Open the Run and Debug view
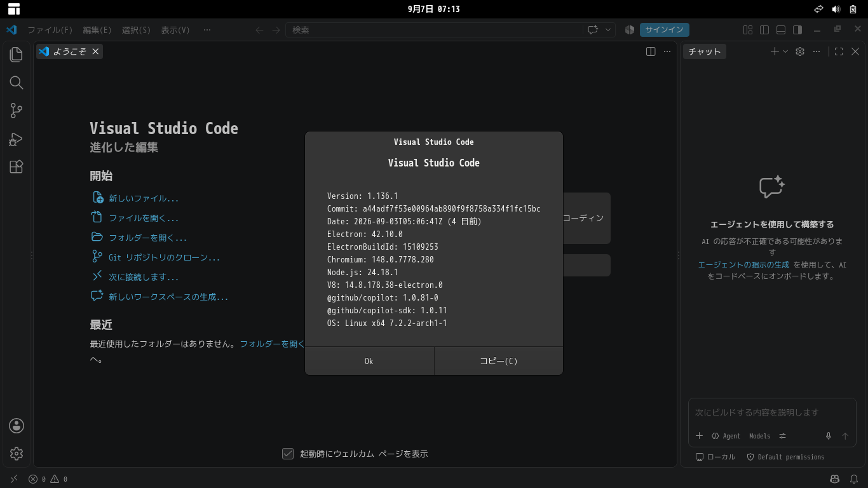868x488 pixels. [17, 139]
